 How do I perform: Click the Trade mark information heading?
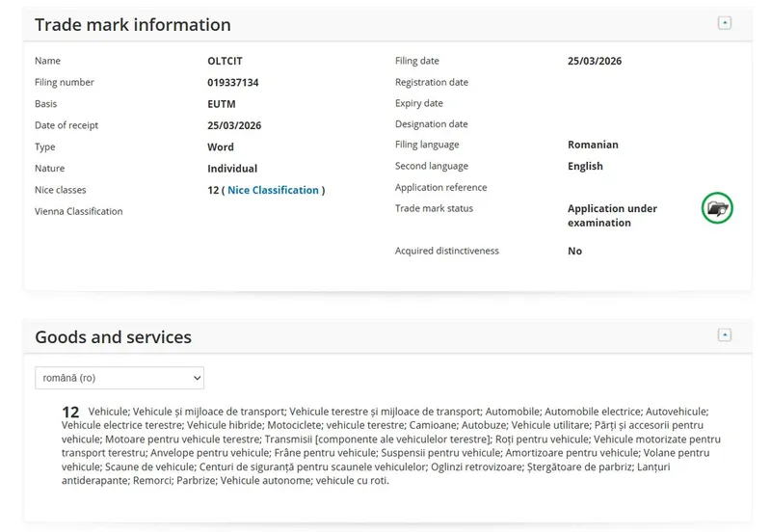click(x=133, y=25)
